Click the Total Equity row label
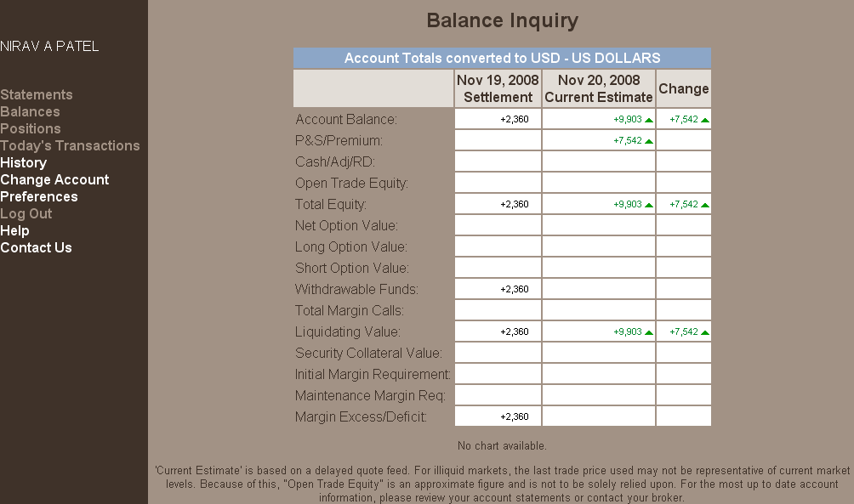This screenshot has height=504, width=854. (x=331, y=204)
